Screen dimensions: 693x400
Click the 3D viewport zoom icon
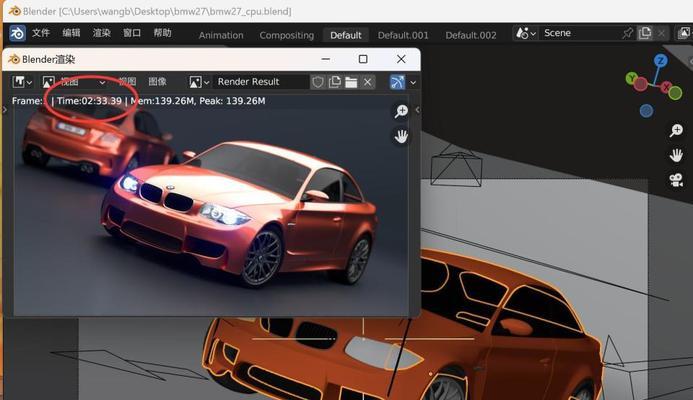click(x=676, y=131)
